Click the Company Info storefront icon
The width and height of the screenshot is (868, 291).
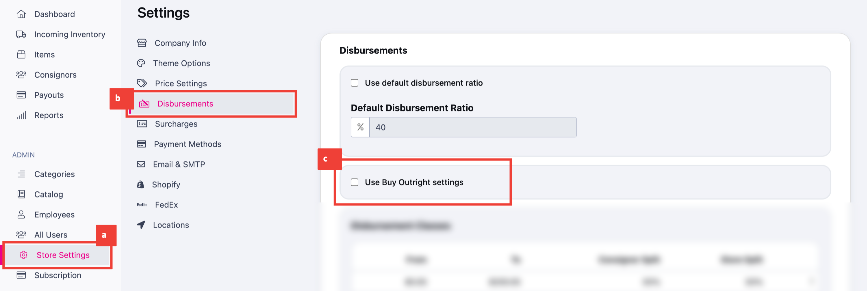click(x=142, y=43)
